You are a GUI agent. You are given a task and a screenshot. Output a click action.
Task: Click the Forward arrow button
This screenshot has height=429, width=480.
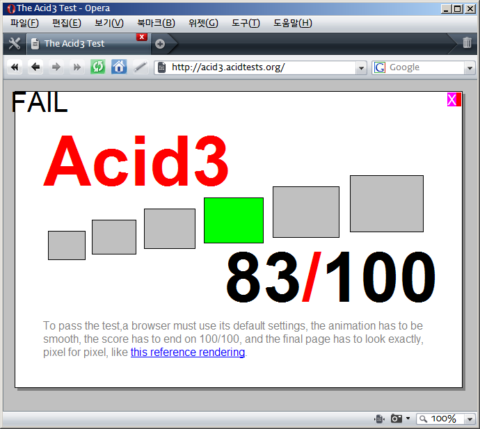56,67
